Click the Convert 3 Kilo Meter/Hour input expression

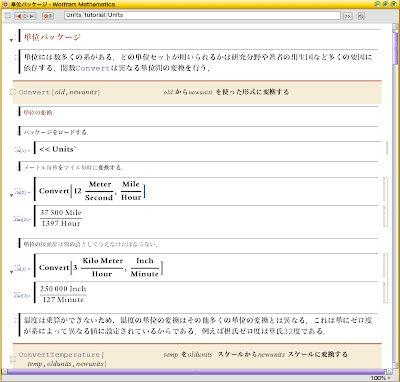tap(101, 267)
